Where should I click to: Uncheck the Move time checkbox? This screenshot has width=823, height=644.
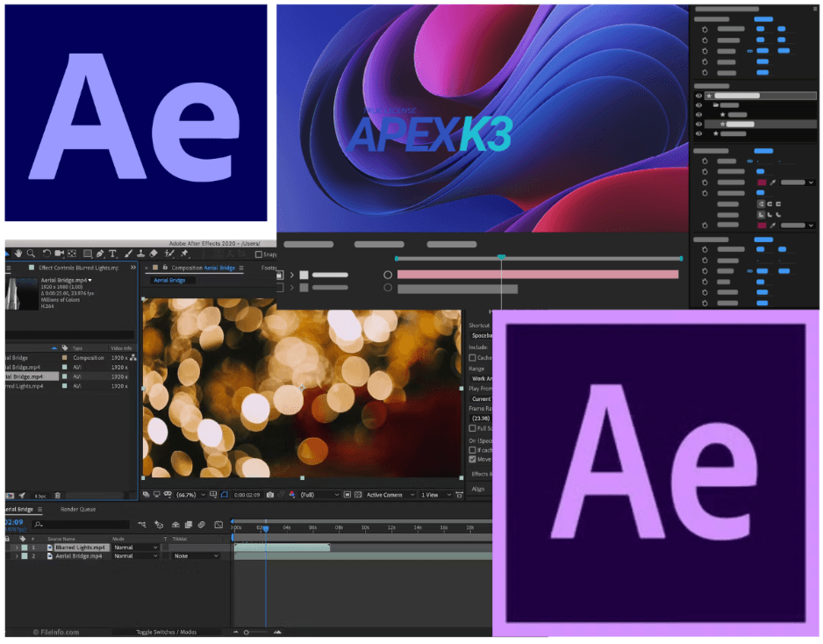472,459
